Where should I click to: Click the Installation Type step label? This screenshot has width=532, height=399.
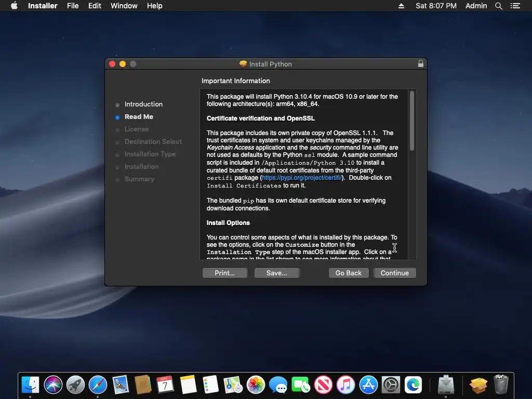coord(150,154)
